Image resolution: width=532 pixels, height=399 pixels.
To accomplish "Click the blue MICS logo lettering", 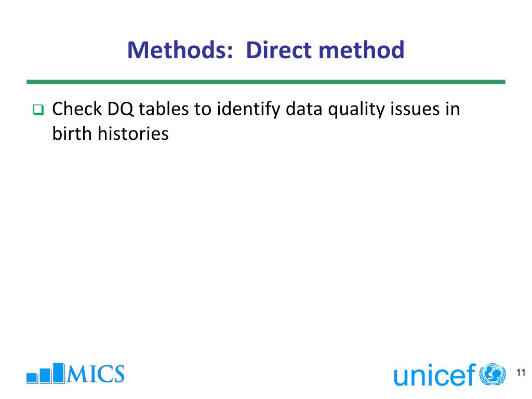I will pyautogui.click(x=96, y=374).
